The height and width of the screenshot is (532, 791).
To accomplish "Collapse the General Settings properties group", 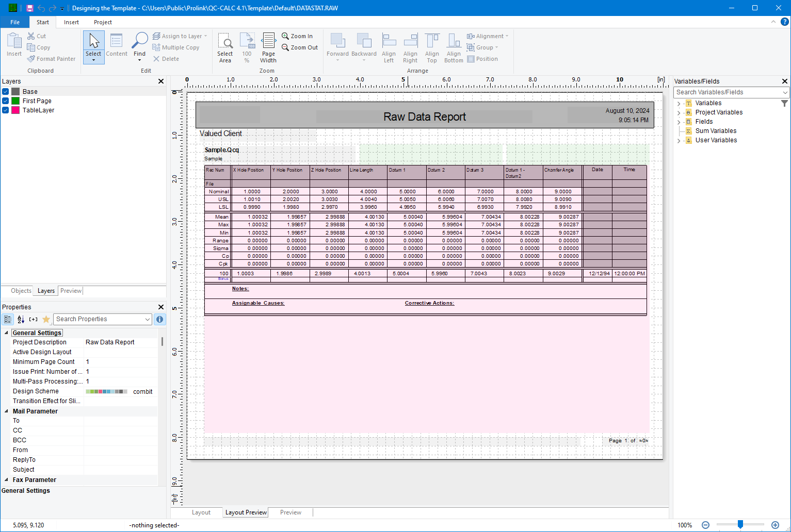I will pos(7,332).
